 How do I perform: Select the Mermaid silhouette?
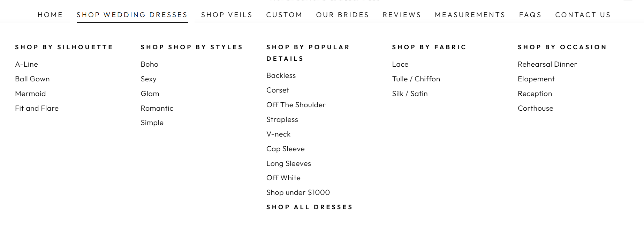click(x=30, y=94)
